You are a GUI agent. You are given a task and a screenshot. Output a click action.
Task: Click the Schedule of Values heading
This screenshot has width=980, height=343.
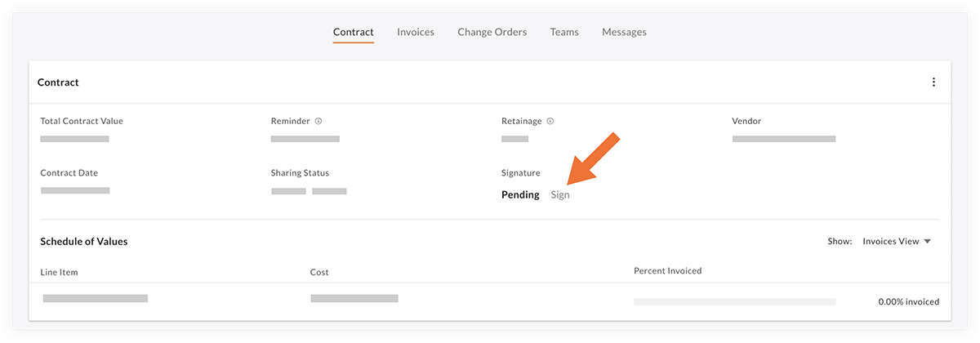coord(83,242)
